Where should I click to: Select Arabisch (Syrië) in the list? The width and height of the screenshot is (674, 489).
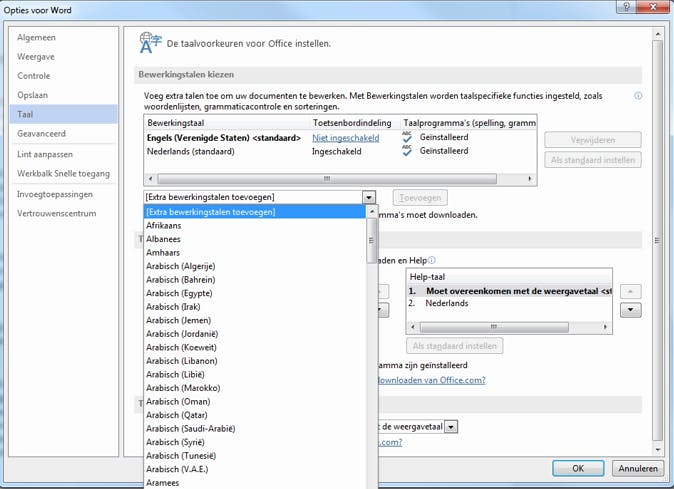[255, 442]
